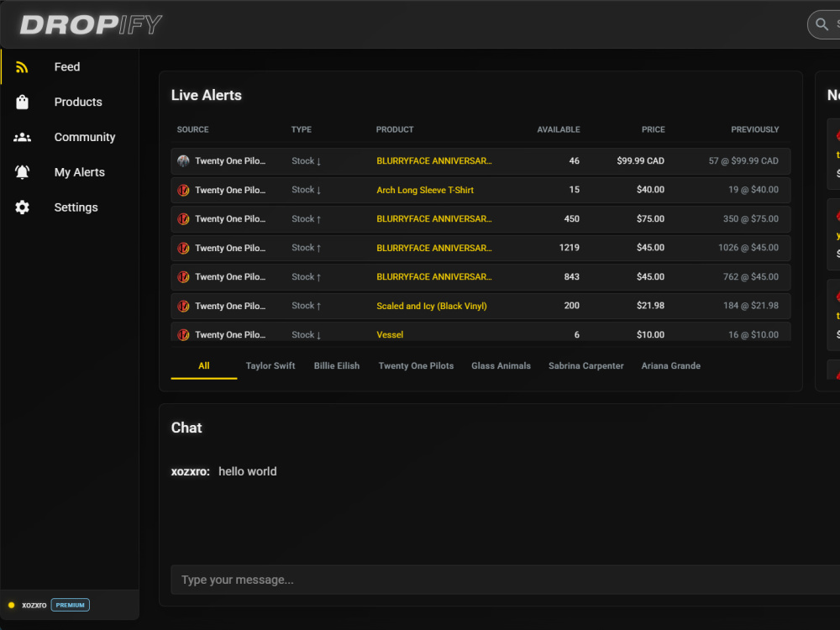Select the All filter tab

coord(203,366)
